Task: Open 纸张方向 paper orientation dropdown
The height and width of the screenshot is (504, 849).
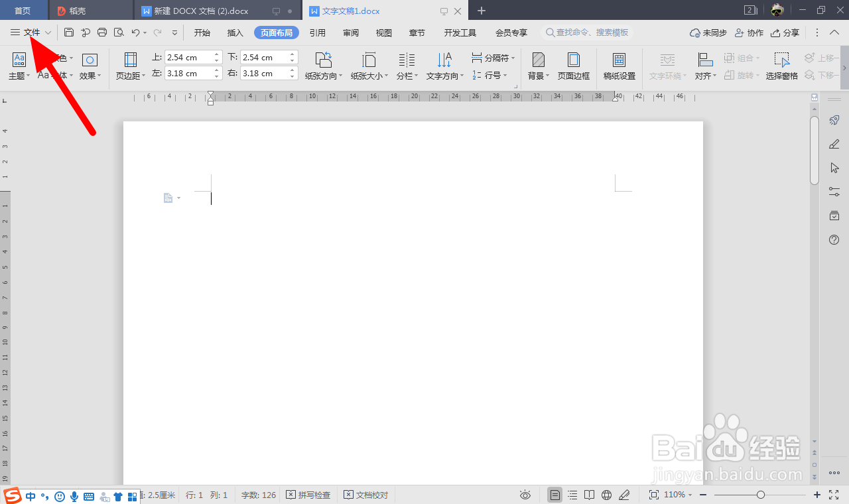Action: click(x=324, y=66)
